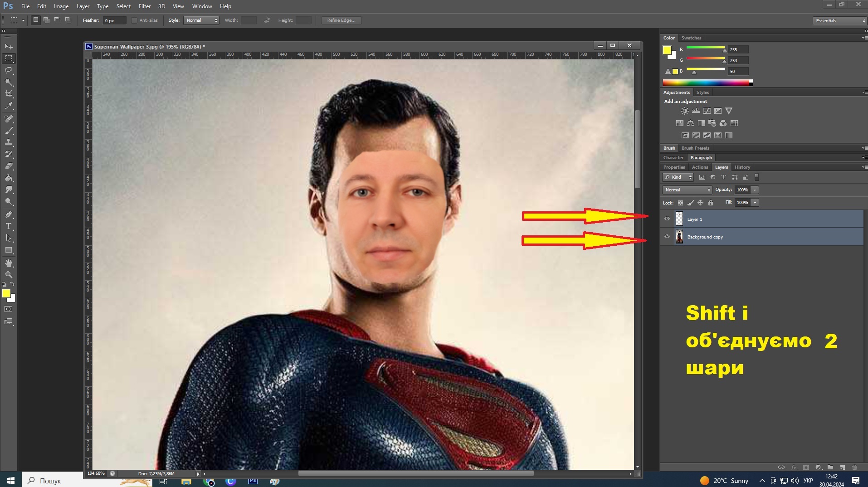Viewport: 868px width, 487px height.
Task: Open the Color panel flyout menu
Action: click(x=864, y=38)
